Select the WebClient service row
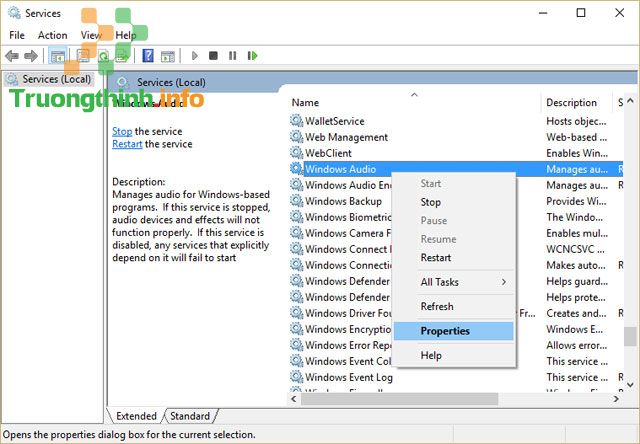This screenshot has height=444, width=640. click(x=456, y=153)
